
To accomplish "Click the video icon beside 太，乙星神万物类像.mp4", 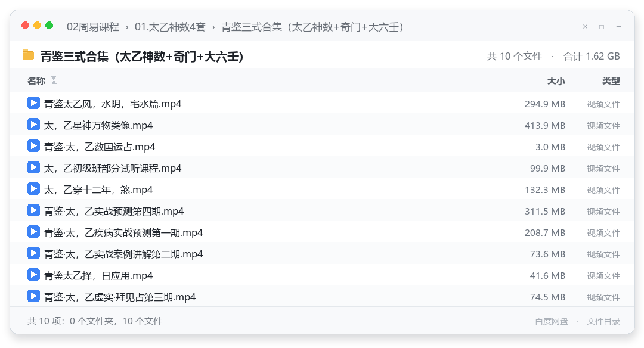I will (x=33, y=125).
